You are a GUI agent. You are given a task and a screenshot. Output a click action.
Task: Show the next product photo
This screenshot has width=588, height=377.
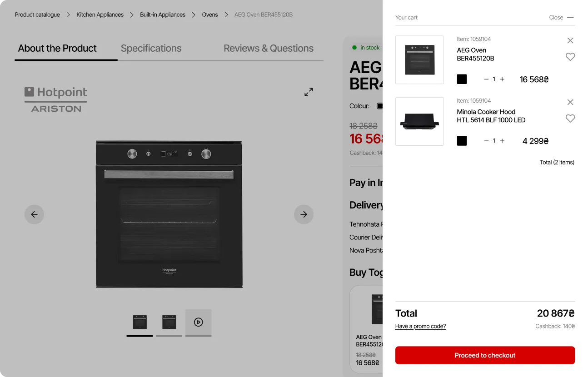[304, 214]
